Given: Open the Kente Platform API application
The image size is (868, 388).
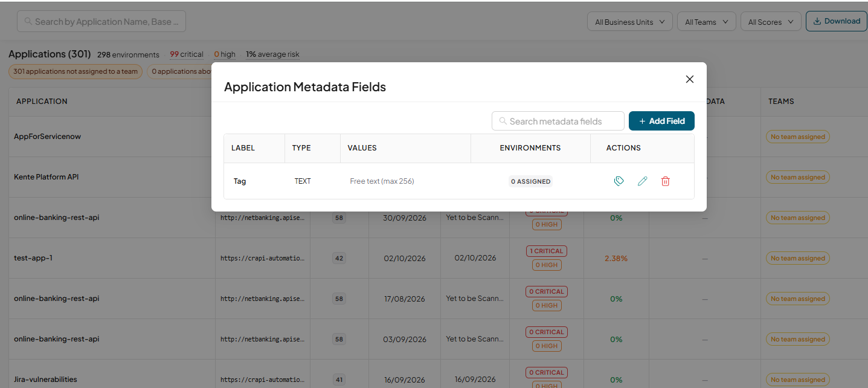Looking at the screenshot, I should click(x=47, y=177).
